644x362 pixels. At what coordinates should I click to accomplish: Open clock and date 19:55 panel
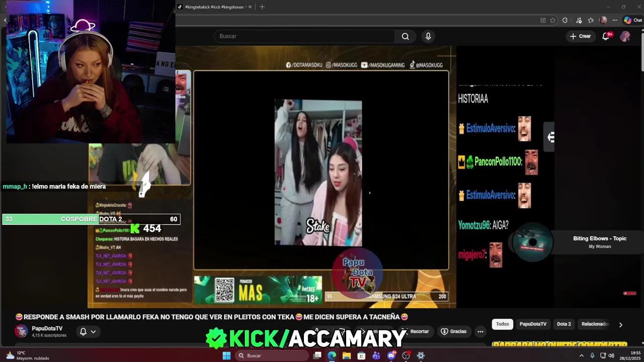pos(631,355)
